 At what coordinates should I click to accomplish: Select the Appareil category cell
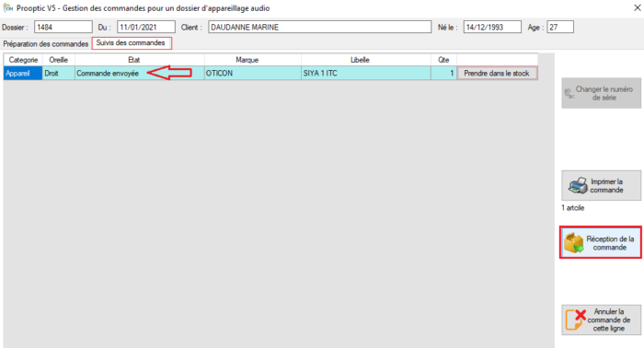pyautogui.click(x=23, y=73)
